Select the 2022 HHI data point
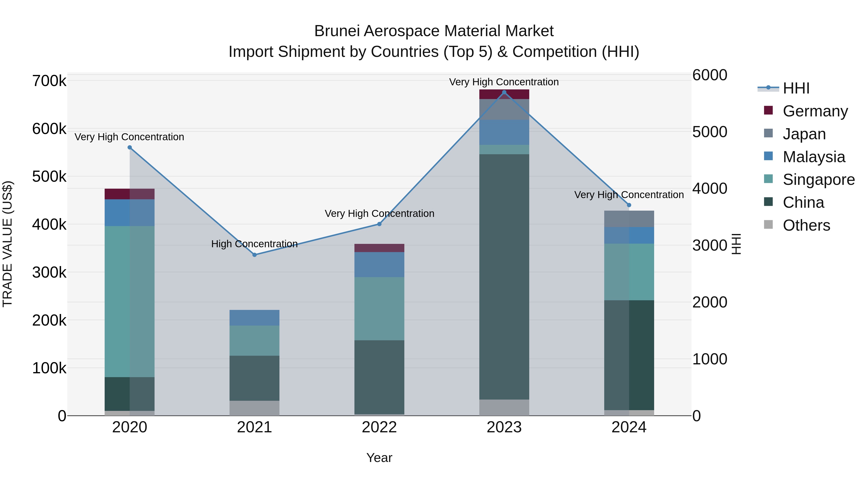Viewport: 868px width, 488px height. point(380,224)
